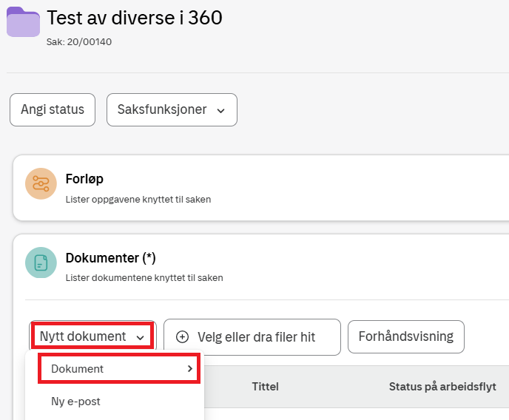Click the Dokumenter description about dokumentene
This screenshot has width=509, height=420.
coord(144,278)
